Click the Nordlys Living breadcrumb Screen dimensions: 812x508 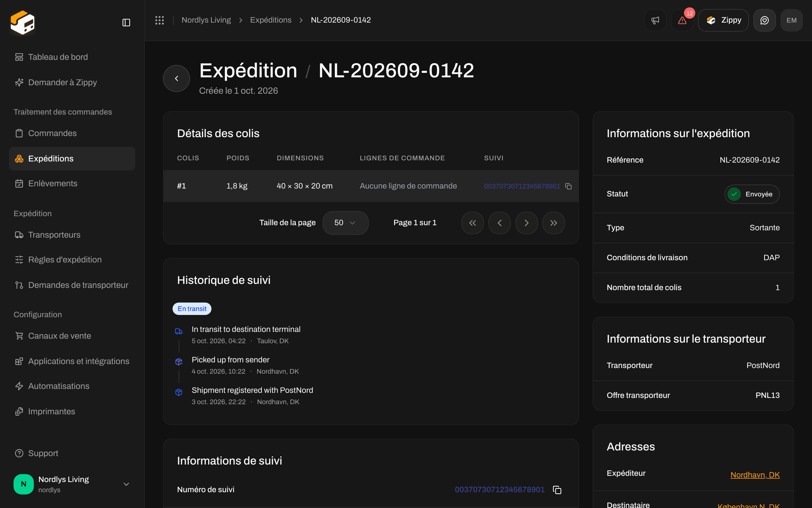coord(206,20)
